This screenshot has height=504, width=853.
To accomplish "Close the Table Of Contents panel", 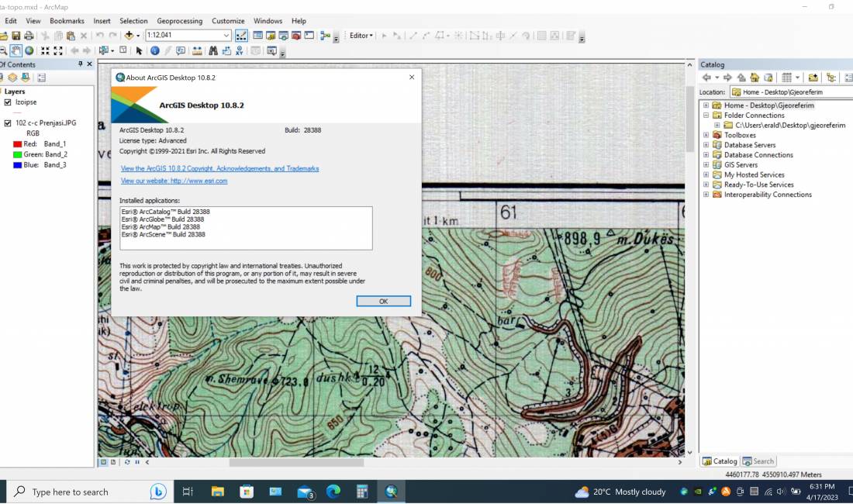I will click(90, 64).
